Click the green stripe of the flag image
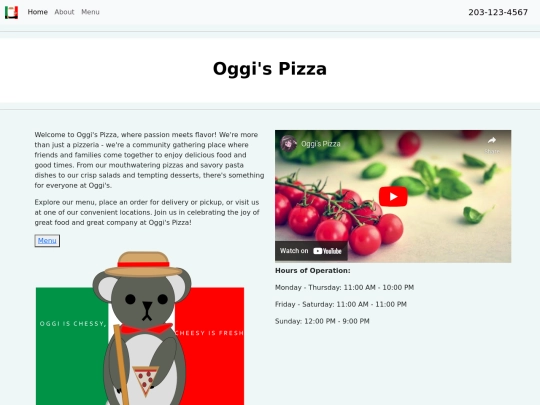540x405 pixels. coord(72,346)
